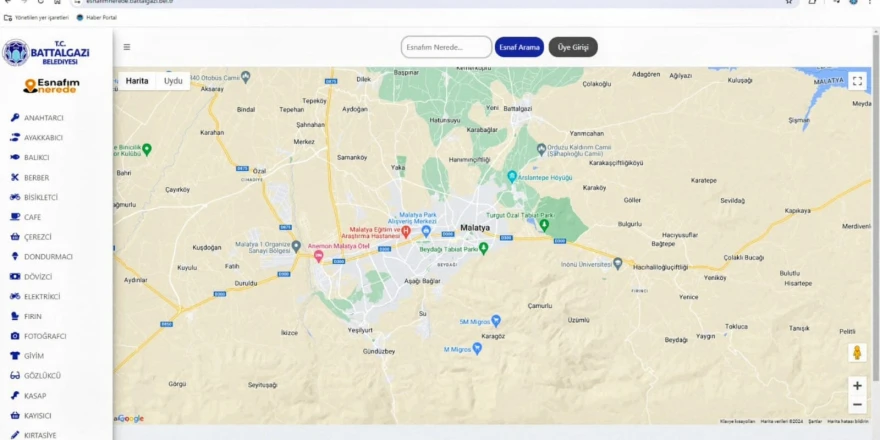Click the Street View pegman icon
Screen dimensions: 880x440
(857, 352)
